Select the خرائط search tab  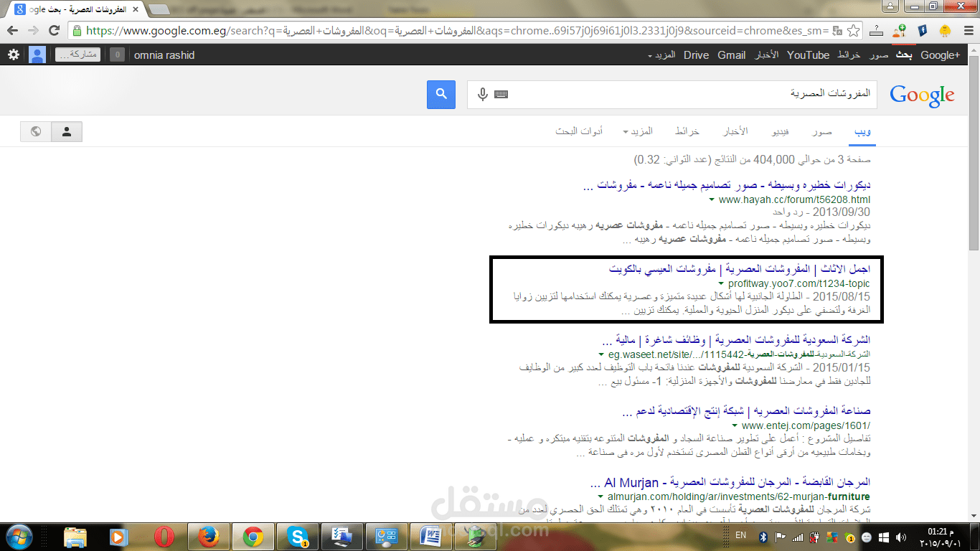(x=687, y=131)
